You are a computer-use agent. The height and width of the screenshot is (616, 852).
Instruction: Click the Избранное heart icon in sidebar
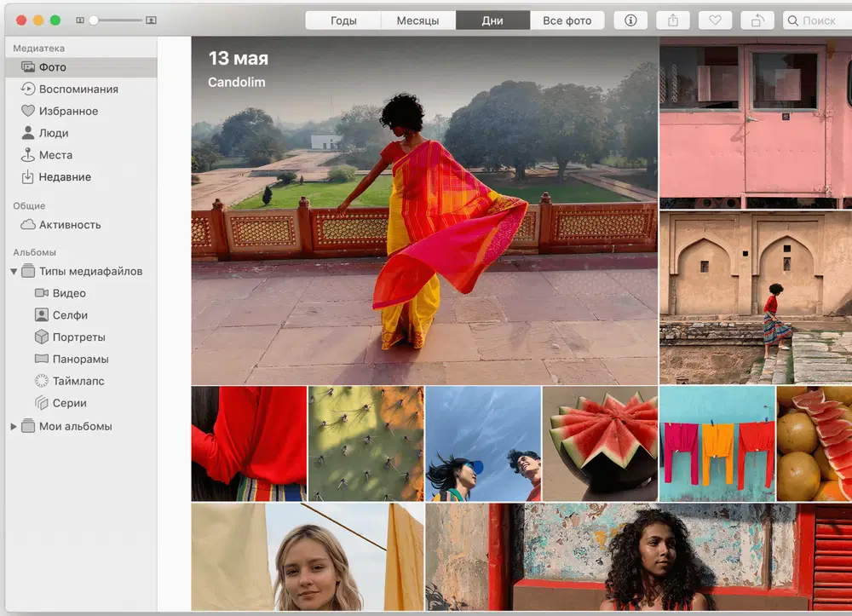(x=28, y=111)
